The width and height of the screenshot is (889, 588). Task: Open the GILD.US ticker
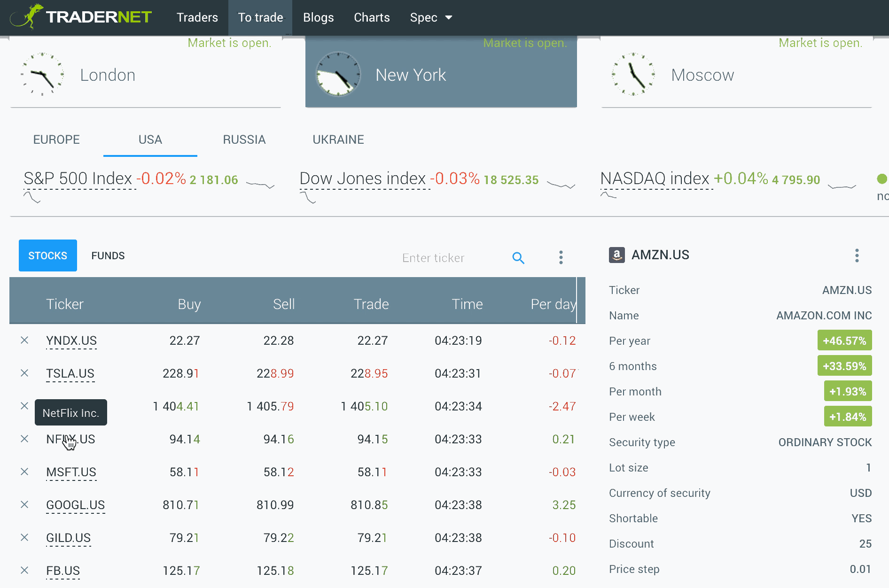click(69, 538)
